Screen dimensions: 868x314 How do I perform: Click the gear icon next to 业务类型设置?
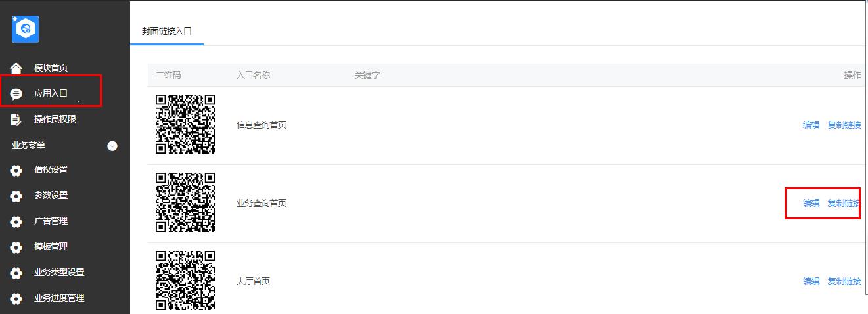click(16, 273)
